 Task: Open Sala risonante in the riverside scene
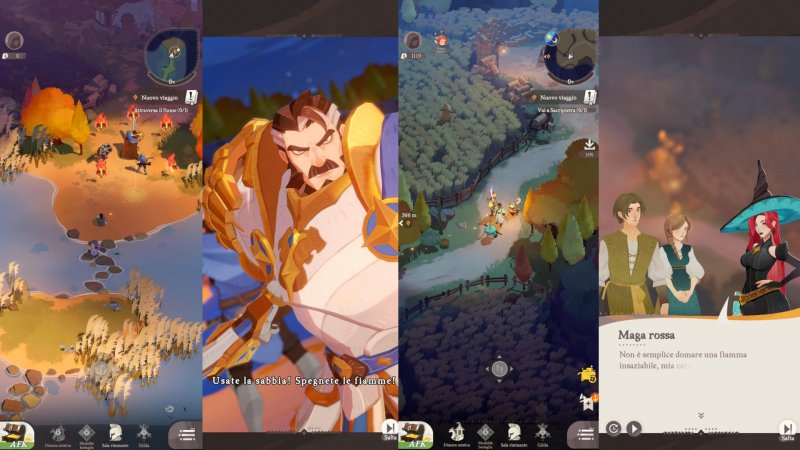click(x=115, y=431)
